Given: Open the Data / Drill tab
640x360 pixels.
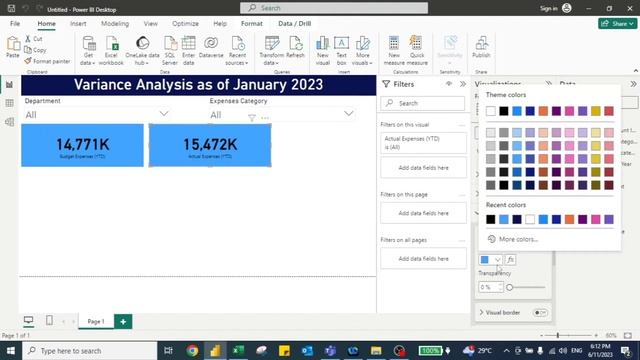Looking at the screenshot, I should (x=295, y=24).
